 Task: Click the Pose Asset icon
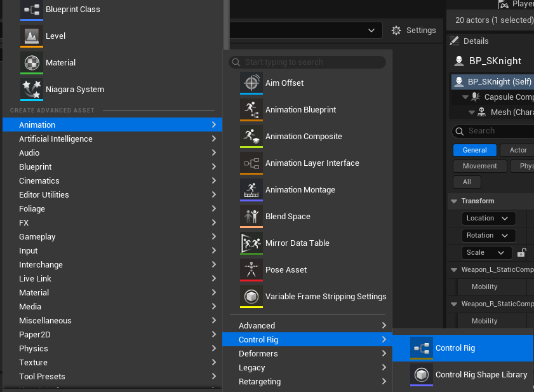pos(251,269)
